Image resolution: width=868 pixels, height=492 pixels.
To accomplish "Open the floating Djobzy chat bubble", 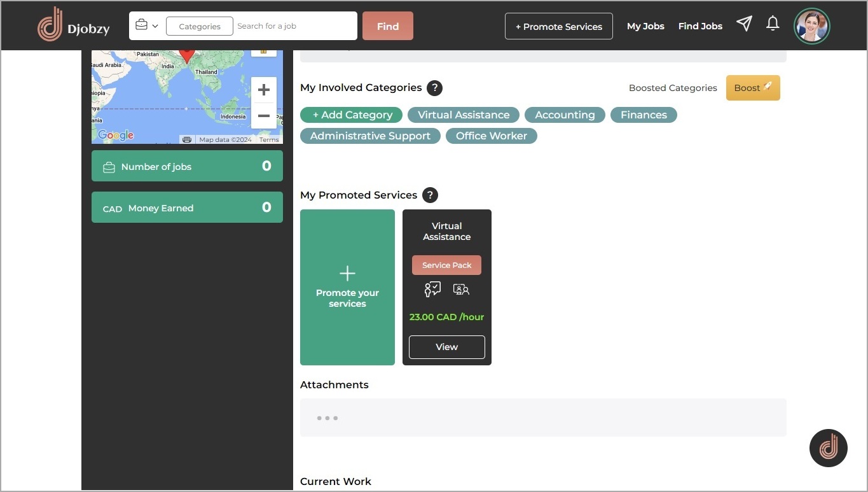I will coord(828,448).
